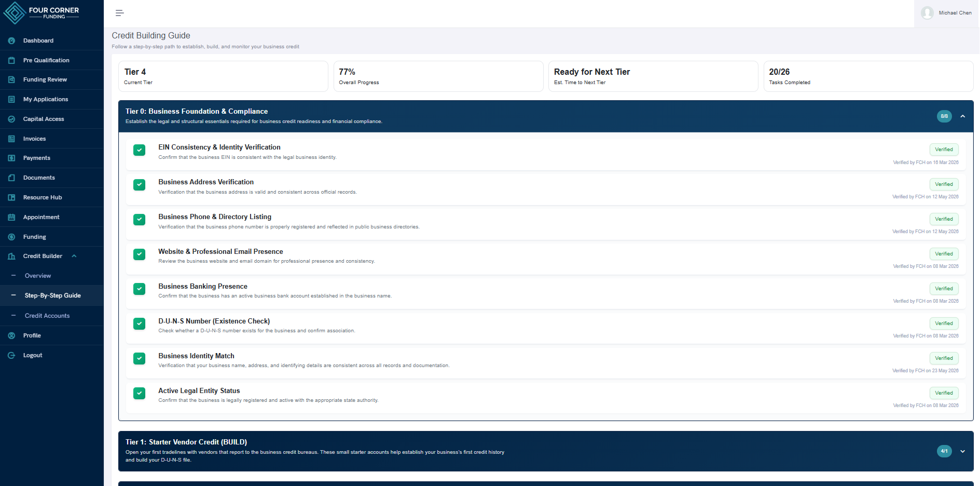Image resolution: width=980 pixels, height=486 pixels.
Task: Click the Profile user icon
Action: (11, 335)
